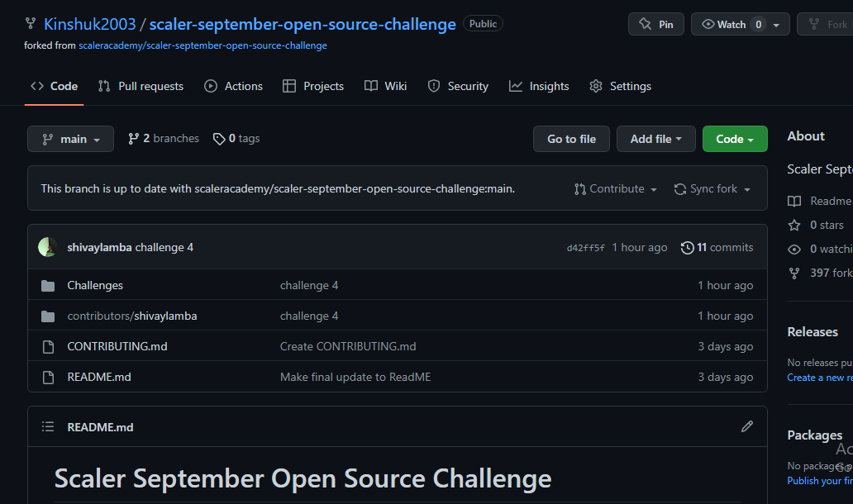Open the Projects tab
Viewport: 853px width, 504px height.
(313, 86)
